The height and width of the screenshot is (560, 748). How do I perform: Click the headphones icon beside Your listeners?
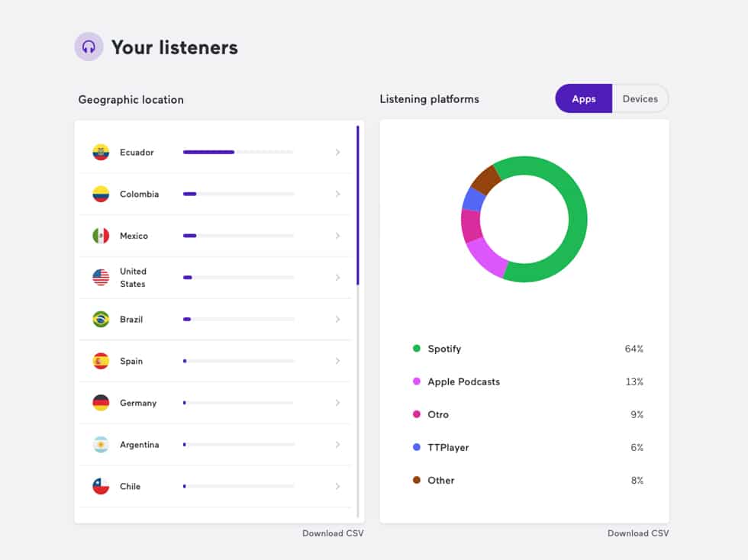tap(89, 47)
